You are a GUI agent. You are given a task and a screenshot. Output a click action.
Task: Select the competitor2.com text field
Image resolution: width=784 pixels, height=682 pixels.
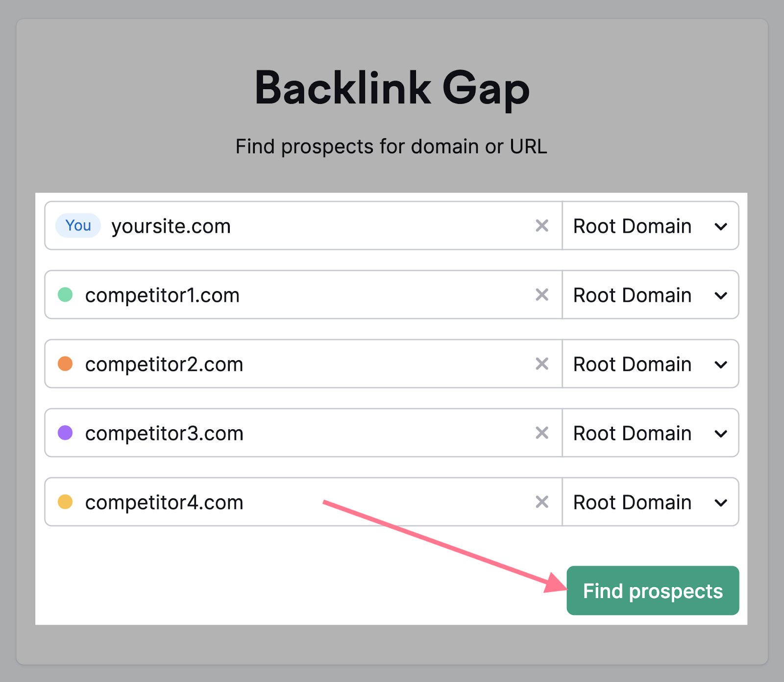(294, 364)
